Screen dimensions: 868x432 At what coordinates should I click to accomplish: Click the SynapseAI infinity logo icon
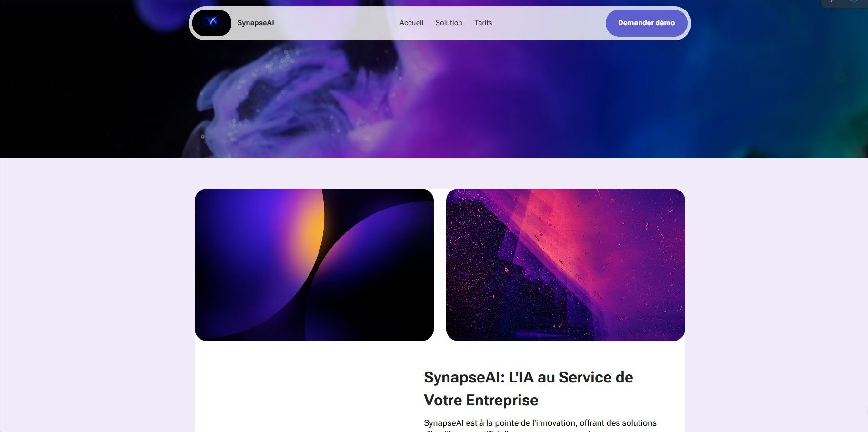point(212,23)
